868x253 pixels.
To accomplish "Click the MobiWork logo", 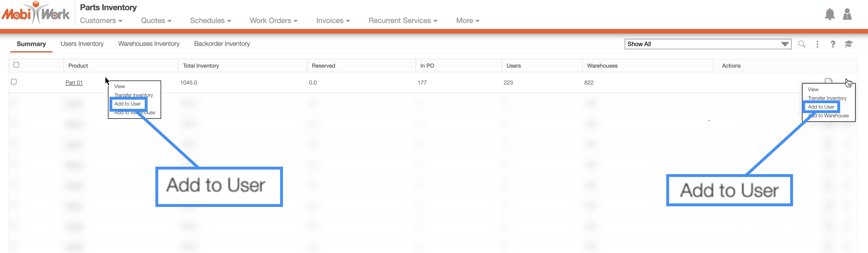I will tap(36, 14).
